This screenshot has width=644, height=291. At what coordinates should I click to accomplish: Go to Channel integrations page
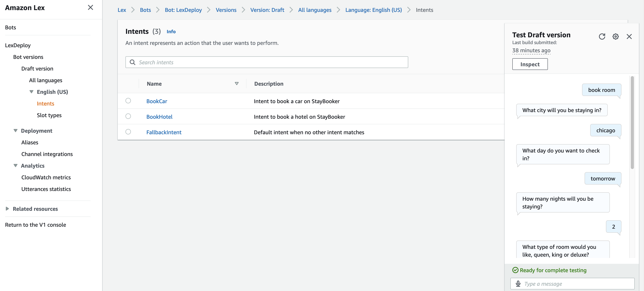click(x=47, y=154)
